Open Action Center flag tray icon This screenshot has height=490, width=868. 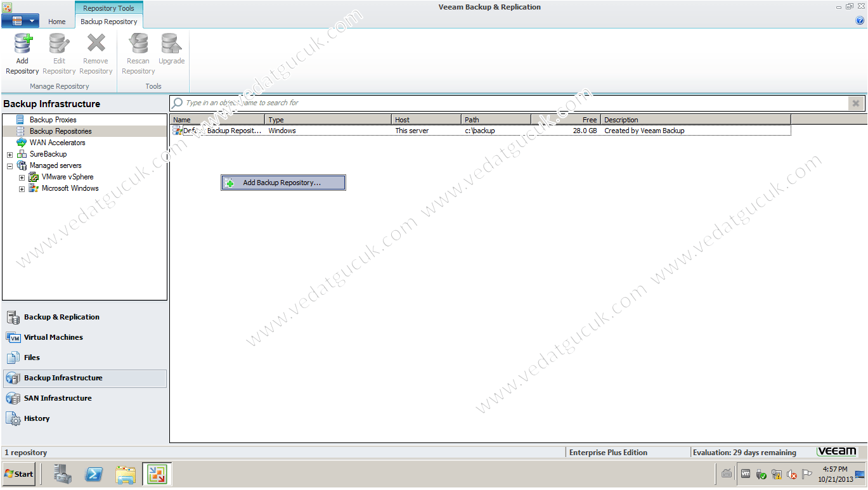tap(807, 474)
